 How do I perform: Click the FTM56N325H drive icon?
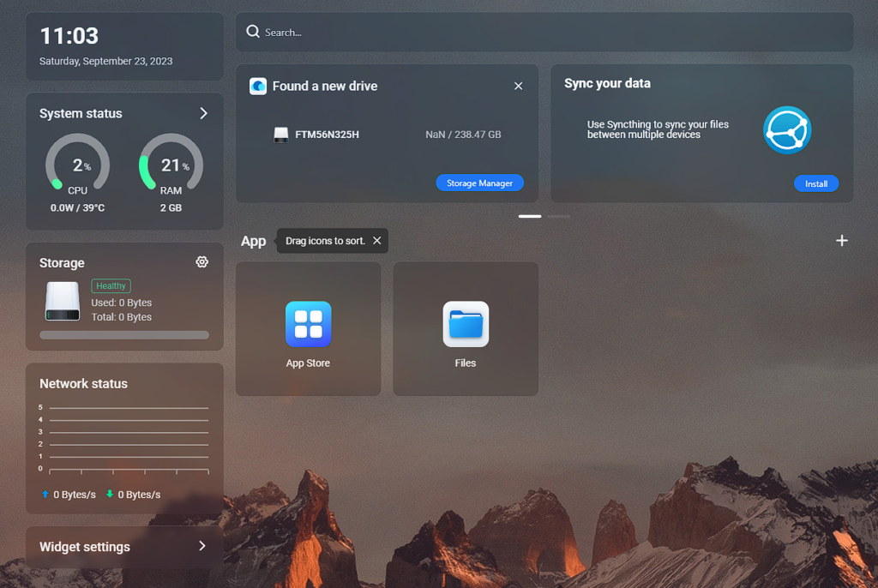point(281,135)
